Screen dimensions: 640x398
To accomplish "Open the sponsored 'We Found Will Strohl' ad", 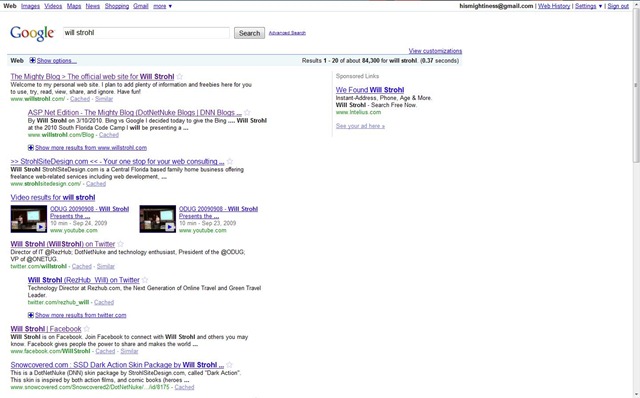I will coord(370,90).
